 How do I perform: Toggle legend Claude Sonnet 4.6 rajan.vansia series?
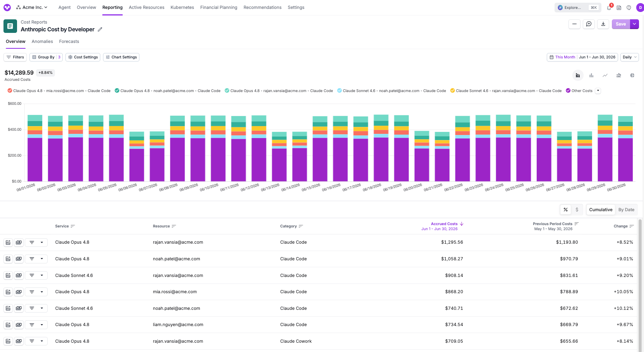pos(506,91)
